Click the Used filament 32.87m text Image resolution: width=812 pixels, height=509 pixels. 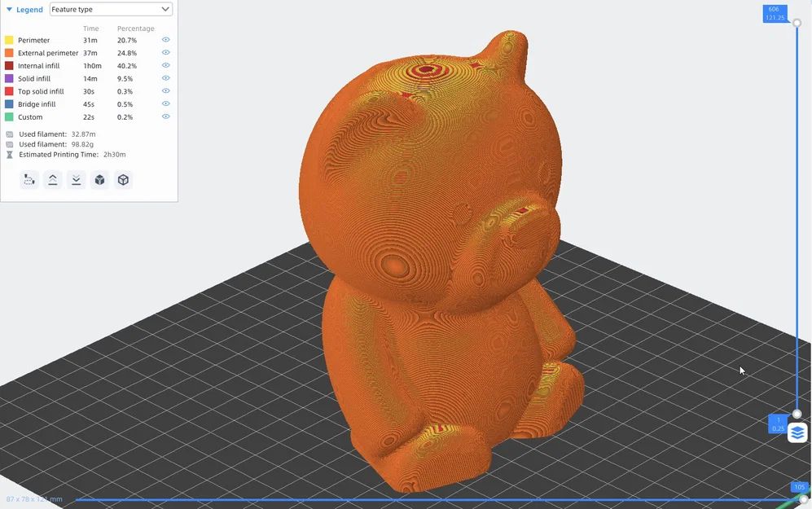tap(58, 134)
